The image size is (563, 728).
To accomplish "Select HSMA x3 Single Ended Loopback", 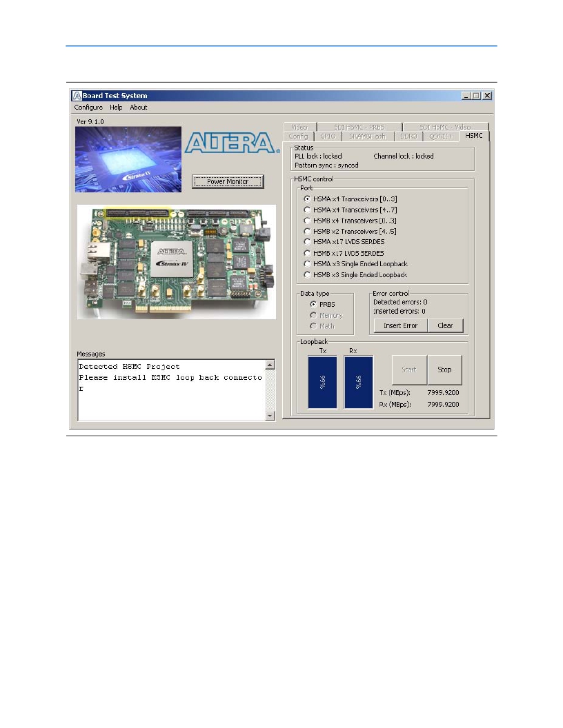I will [356, 264].
